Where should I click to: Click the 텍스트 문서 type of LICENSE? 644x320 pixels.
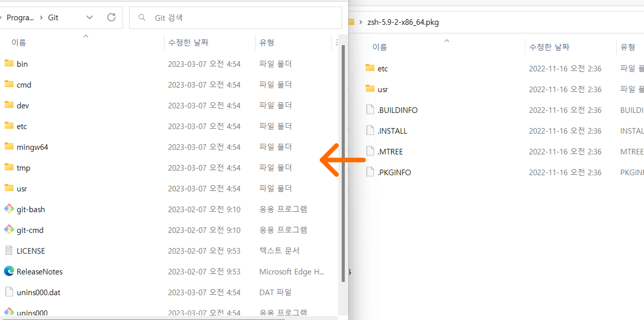tap(279, 251)
